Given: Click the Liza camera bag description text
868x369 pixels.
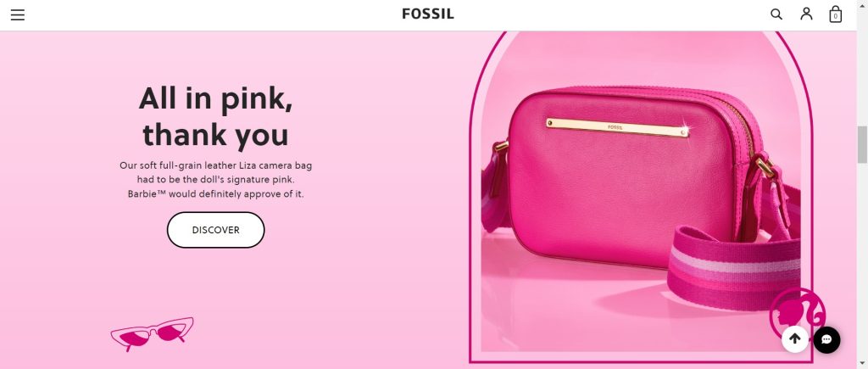Looking at the screenshot, I should pos(215,180).
